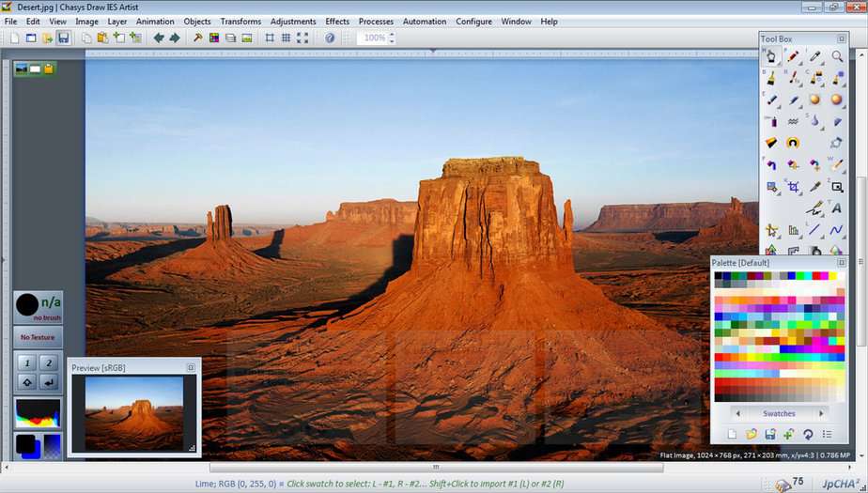This screenshot has width=868, height=493.
Task: Click the Open folder toolbar icon
Action: (48, 38)
